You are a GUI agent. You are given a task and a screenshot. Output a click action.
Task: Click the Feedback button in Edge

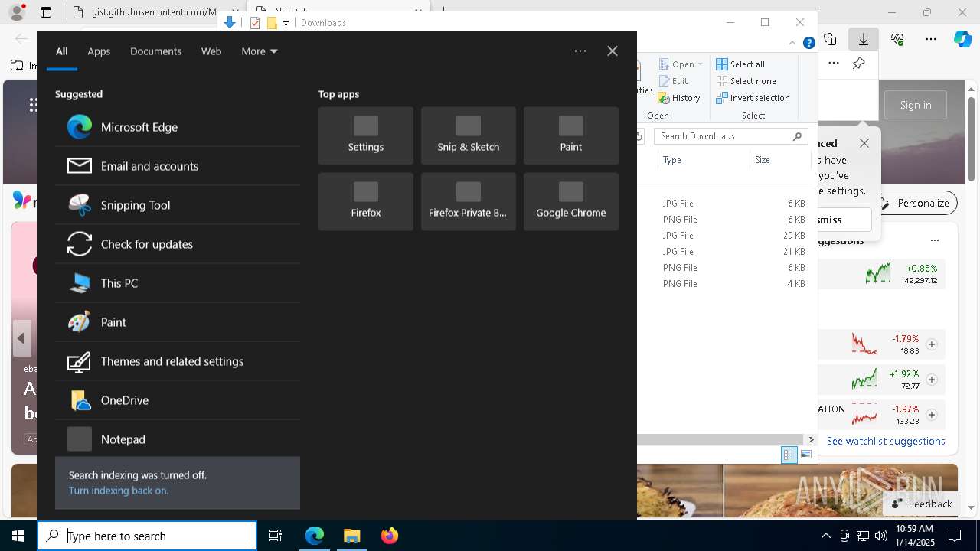[921, 504]
